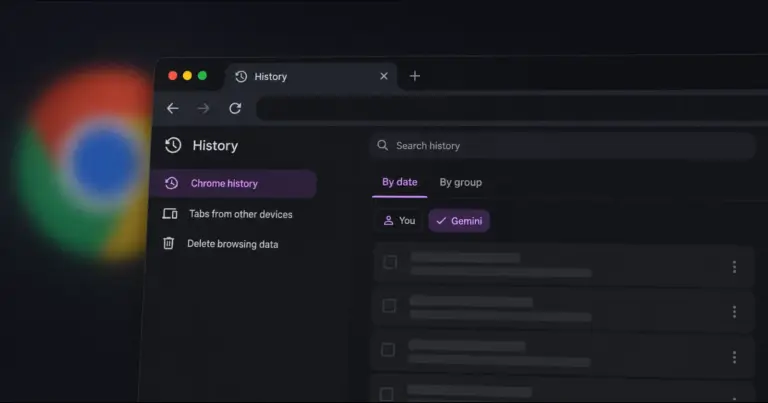This screenshot has height=403, width=768.
Task: Click the devices icon beside Tabs from other devices
Action: (170, 214)
